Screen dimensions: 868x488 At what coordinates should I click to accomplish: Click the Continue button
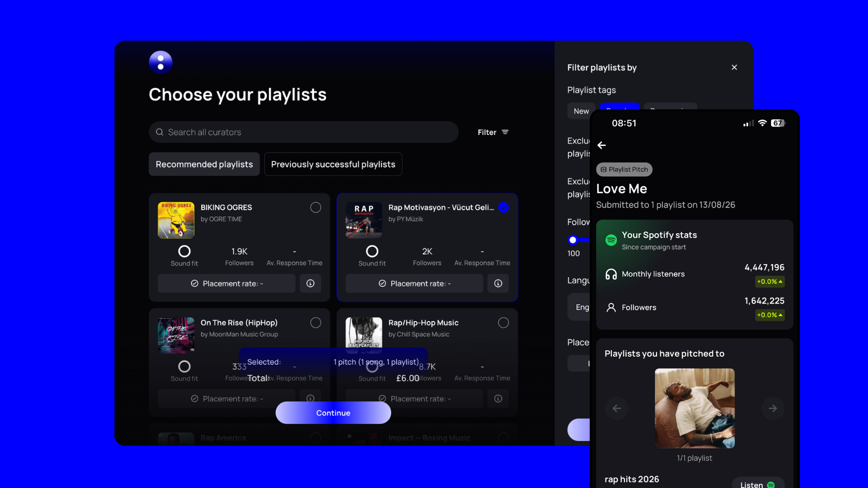pyautogui.click(x=333, y=413)
